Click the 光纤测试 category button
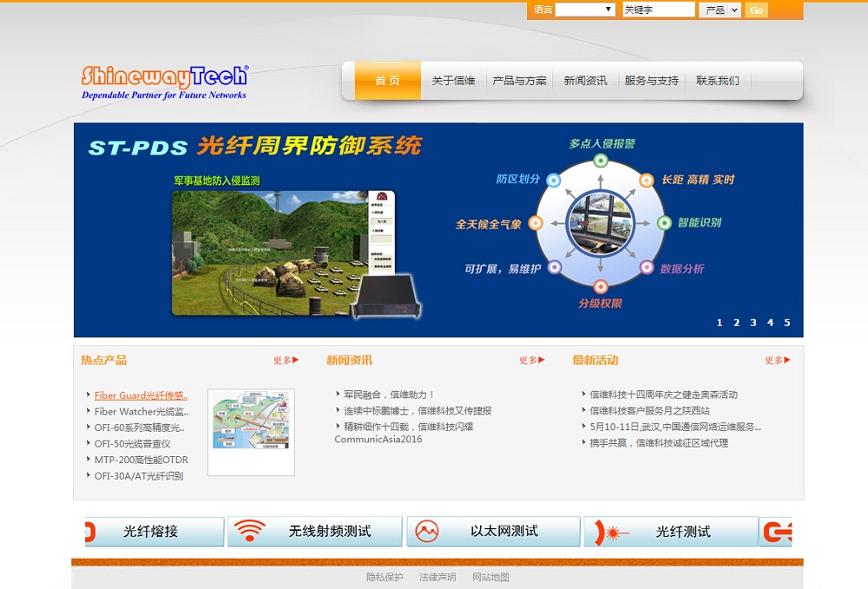The width and height of the screenshot is (868, 589). point(671,532)
